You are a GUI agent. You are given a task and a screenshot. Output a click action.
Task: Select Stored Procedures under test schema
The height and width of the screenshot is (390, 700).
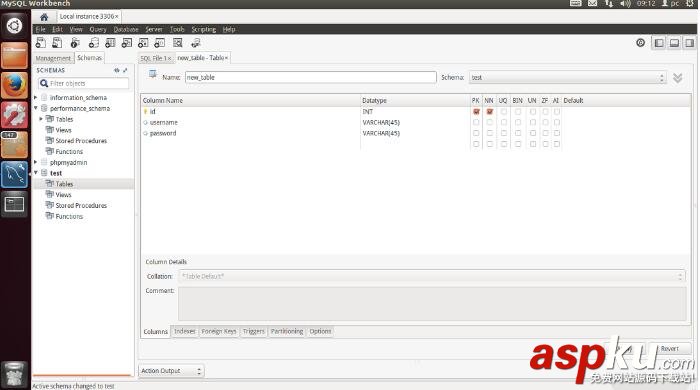click(81, 205)
